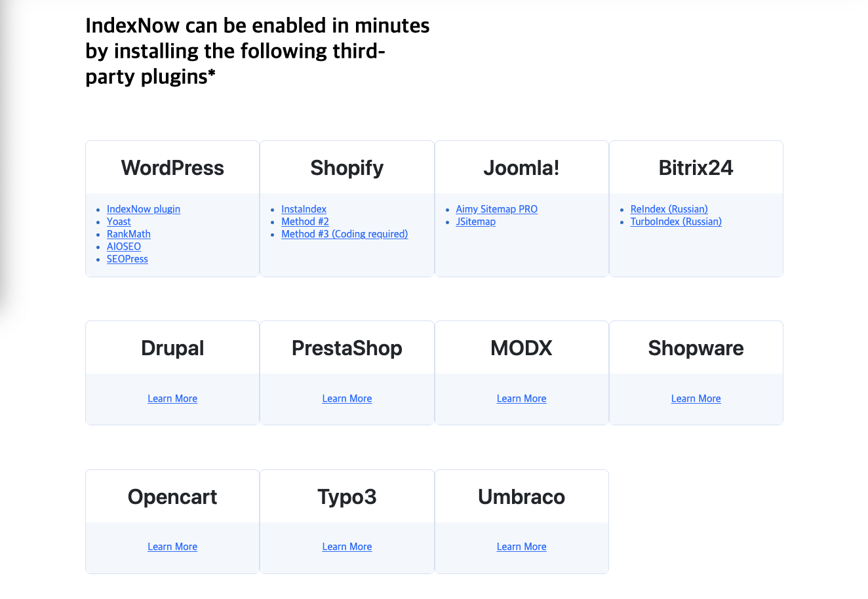The image size is (868, 599).
Task: Click Learn More for Typo3
Action: coord(347,547)
